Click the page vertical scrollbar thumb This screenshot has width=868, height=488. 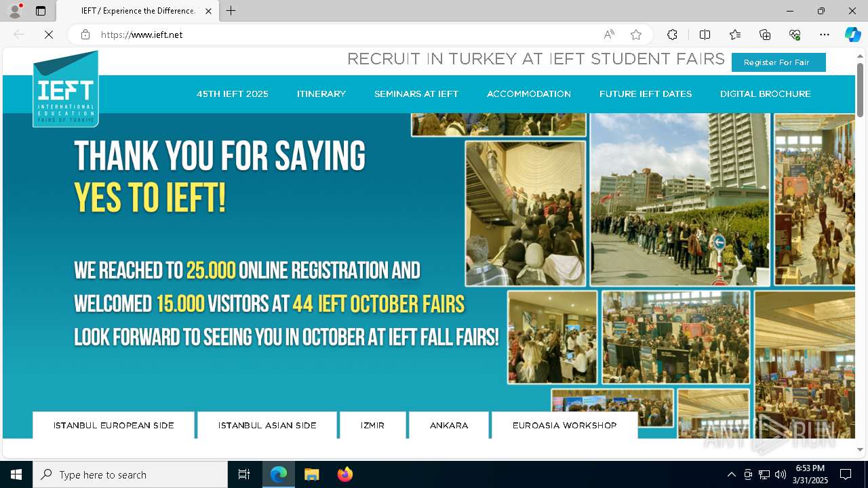860,89
